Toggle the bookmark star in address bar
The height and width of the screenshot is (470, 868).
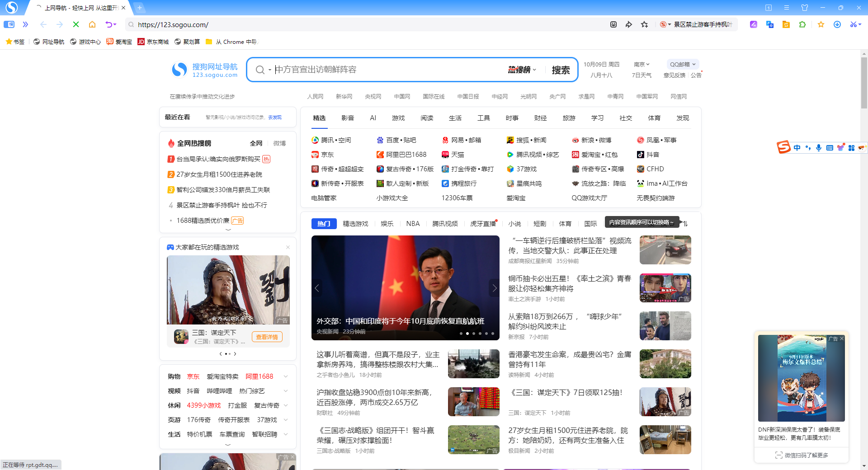click(x=645, y=24)
